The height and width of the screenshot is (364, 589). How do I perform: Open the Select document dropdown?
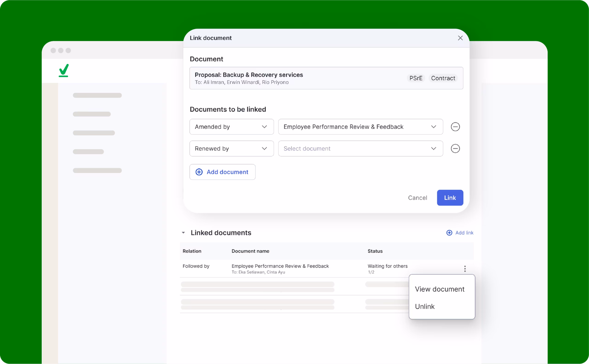360,149
